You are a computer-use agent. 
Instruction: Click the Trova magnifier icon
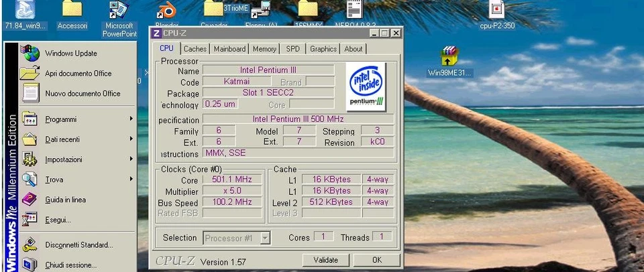pos(30,180)
